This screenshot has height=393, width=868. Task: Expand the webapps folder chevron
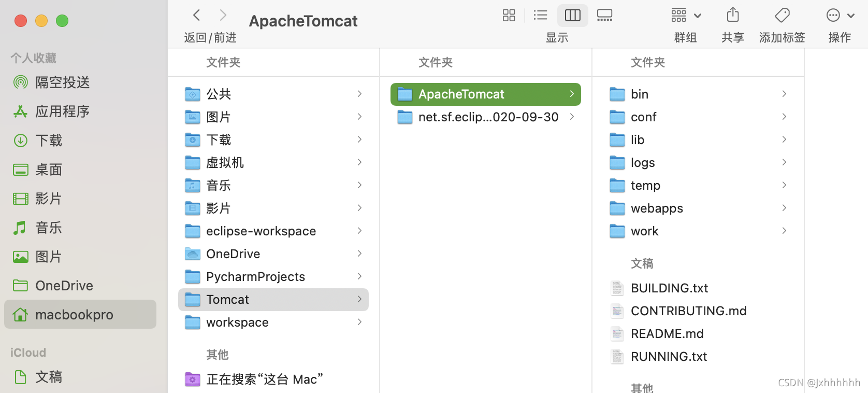point(784,208)
